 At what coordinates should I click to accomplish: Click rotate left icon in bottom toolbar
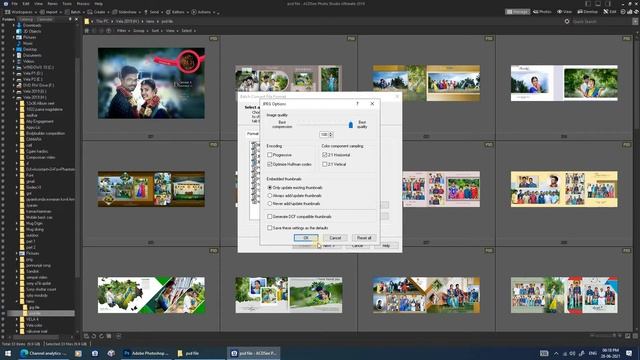click(94, 336)
